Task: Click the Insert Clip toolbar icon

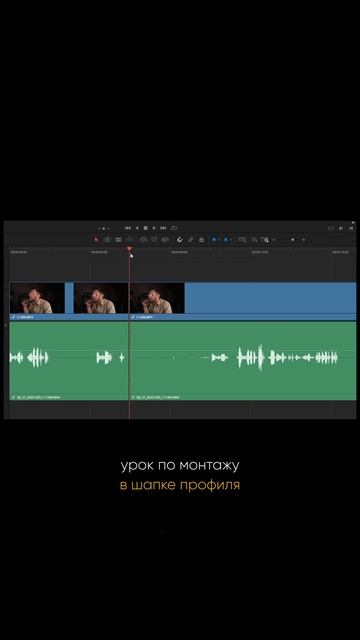Action: click(x=143, y=240)
